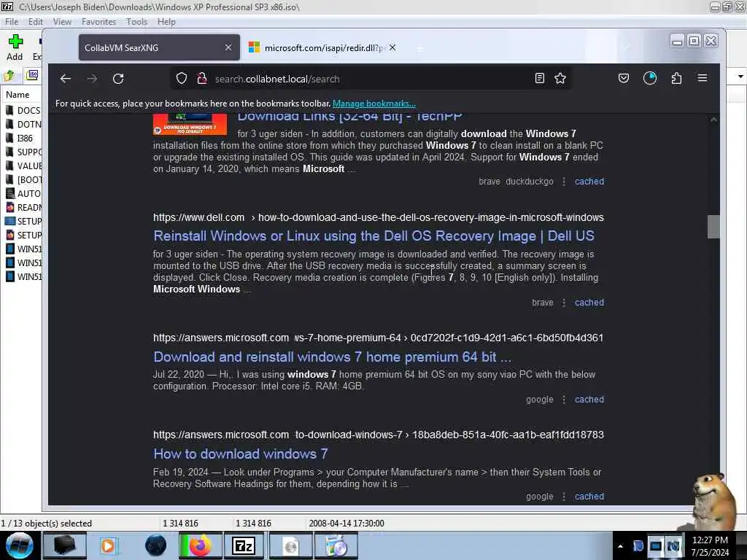Go back in Firefox
747x560 pixels.
(x=66, y=79)
